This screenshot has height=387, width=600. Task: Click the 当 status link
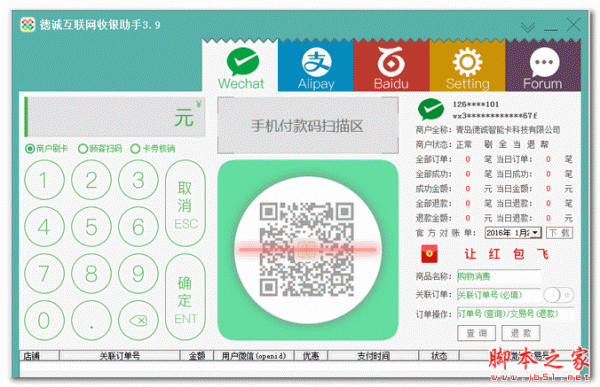[517, 144]
